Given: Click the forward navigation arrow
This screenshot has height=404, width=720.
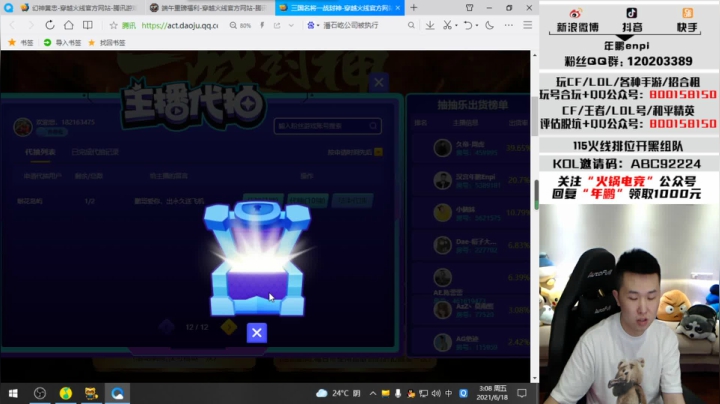Looking at the screenshot, I should (31, 25).
